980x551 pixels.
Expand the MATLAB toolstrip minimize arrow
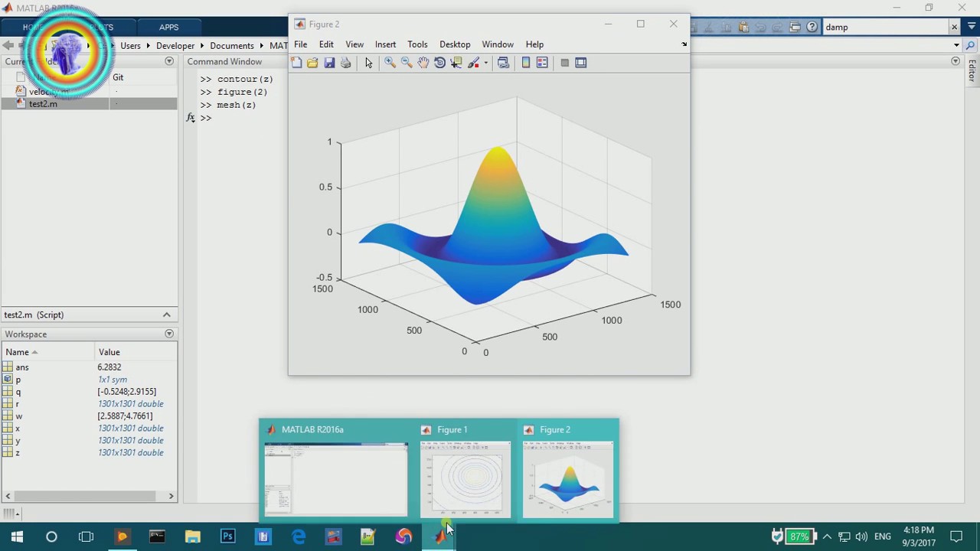pos(970,28)
